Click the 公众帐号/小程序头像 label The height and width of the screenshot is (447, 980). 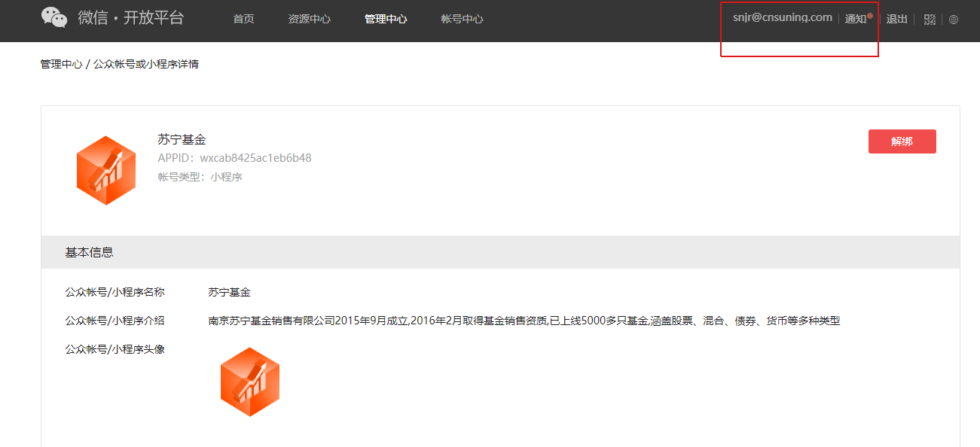point(115,349)
